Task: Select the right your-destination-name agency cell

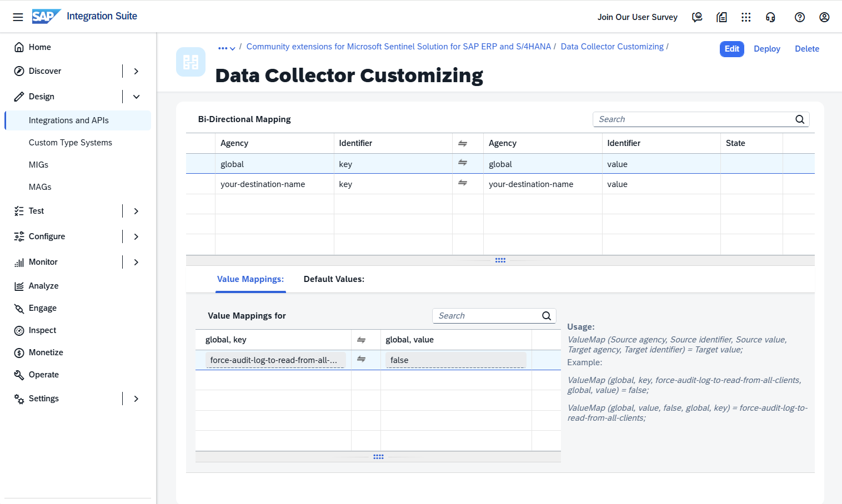Action: coord(543,184)
